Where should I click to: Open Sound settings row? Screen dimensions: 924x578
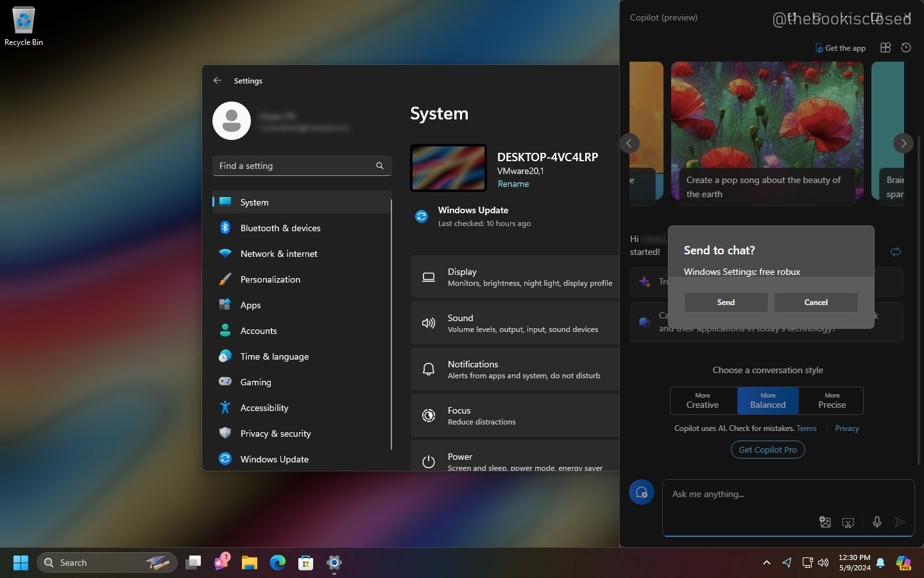515,323
